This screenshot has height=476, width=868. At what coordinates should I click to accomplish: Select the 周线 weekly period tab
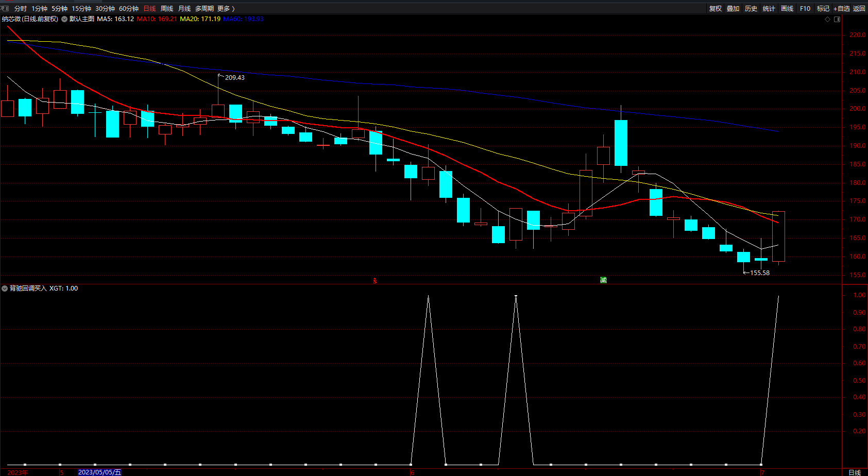167,9
